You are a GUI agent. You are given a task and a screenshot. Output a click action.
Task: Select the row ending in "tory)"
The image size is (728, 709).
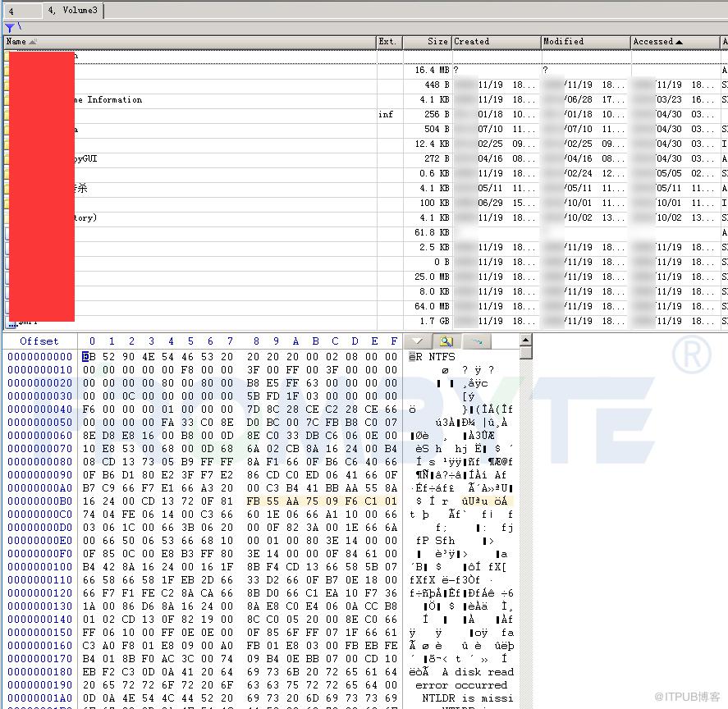click(365, 218)
